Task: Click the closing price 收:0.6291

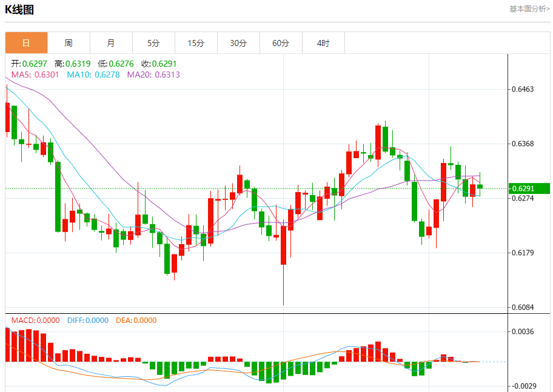Action: [x=159, y=64]
